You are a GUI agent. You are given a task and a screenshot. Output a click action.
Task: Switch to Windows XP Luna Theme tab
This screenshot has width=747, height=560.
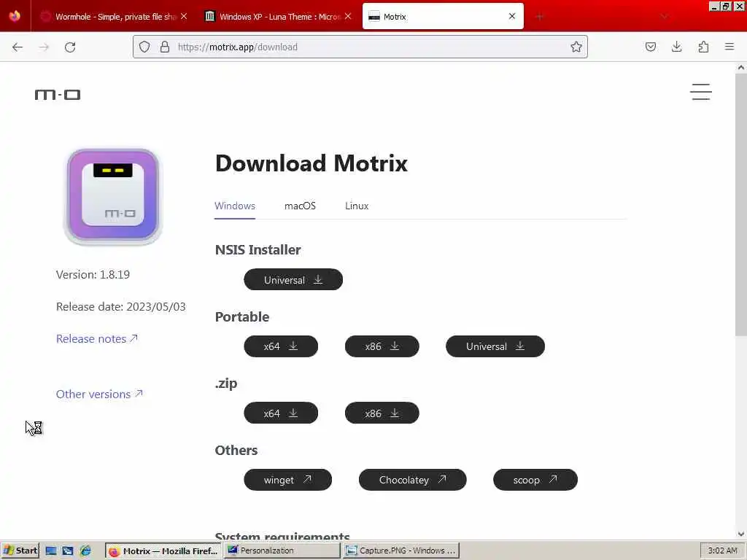278,17
